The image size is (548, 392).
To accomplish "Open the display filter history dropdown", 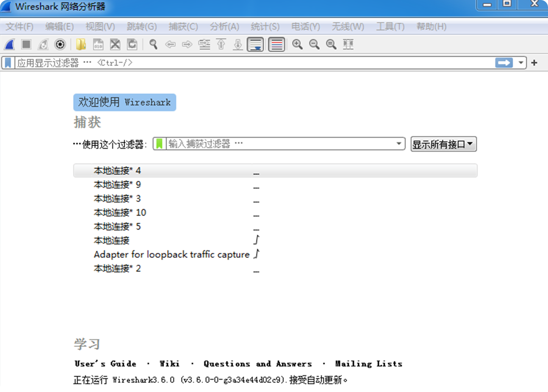I will (521, 63).
